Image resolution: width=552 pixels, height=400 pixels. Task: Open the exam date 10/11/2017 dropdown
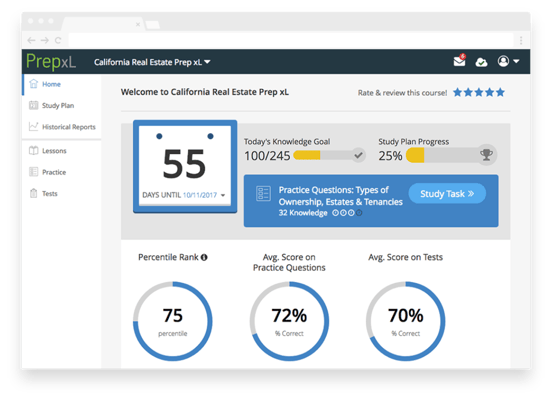[x=223, y=195]
